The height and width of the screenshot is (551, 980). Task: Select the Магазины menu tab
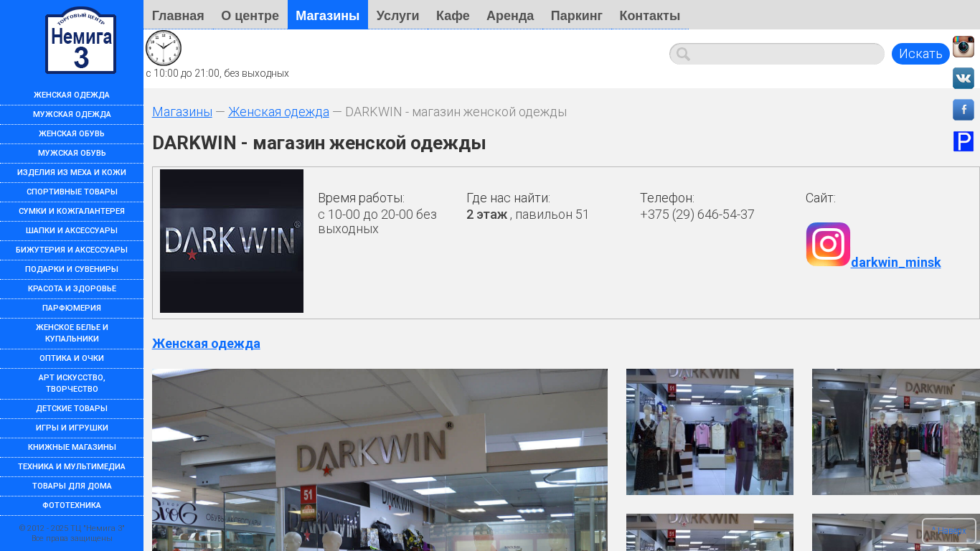(328, 15)
